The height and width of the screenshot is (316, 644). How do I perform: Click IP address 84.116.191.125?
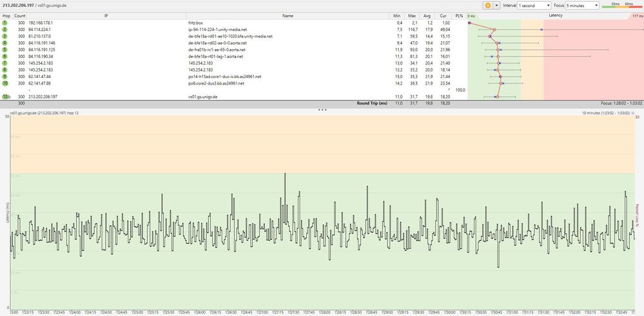click(42, 50)
